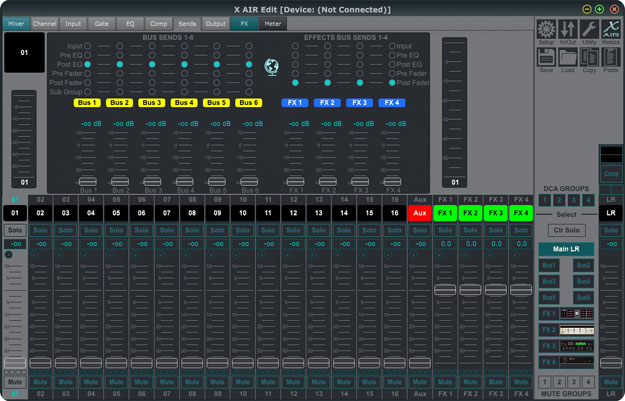Solo channel 05
Screen dimensions: 625x401
[116, 230]
